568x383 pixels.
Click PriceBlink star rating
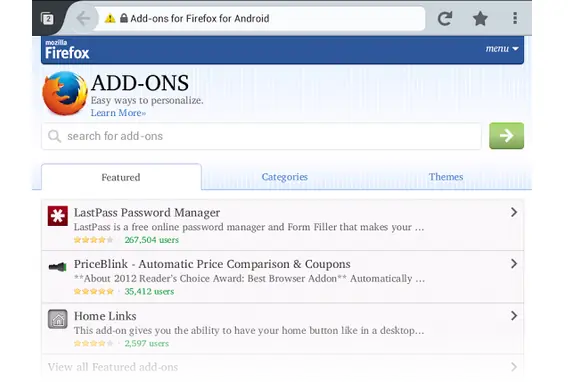click(x=93, y=291)
